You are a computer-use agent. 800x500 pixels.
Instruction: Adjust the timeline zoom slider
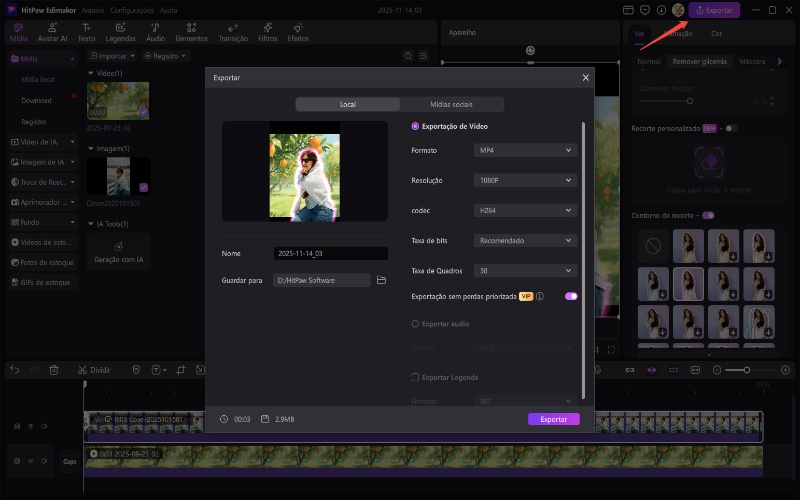(x=745, y=370)
